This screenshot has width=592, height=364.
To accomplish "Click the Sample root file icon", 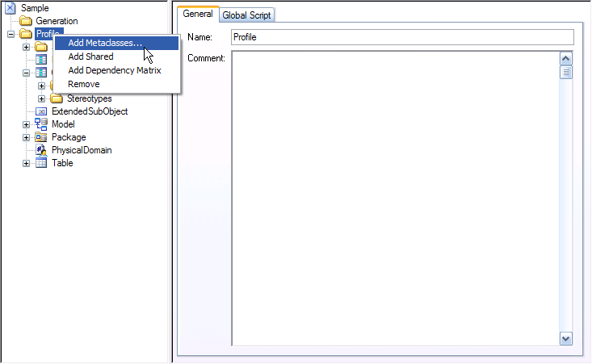I will 11,8.
